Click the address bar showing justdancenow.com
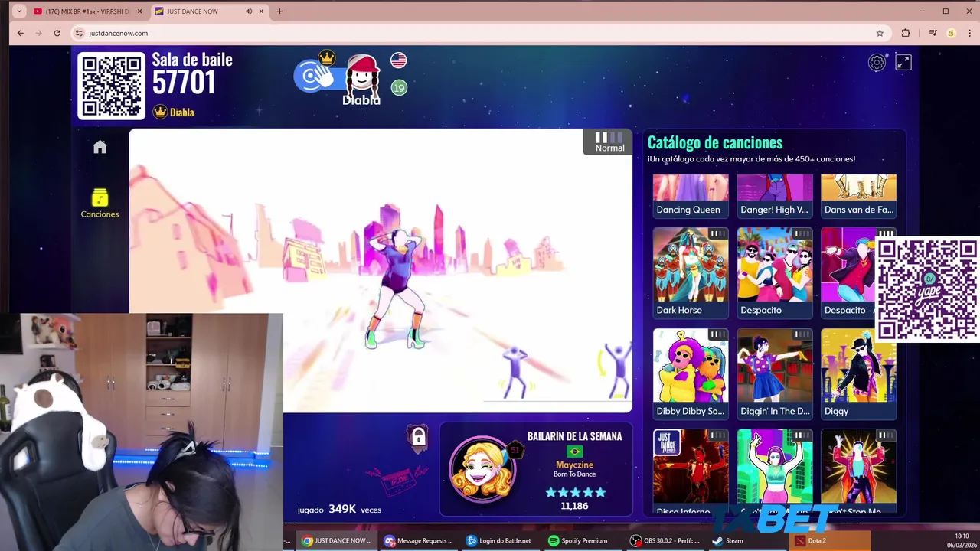 point(475,33)
